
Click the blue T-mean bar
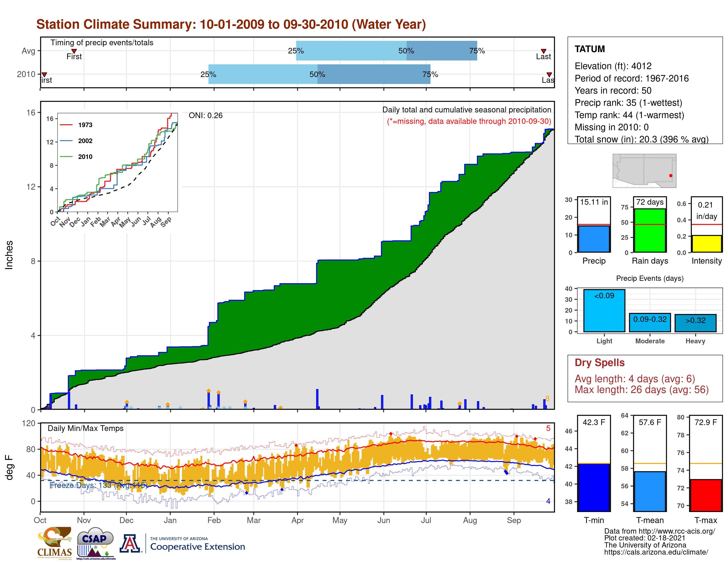pyautogui.click(x=650, y=491)
